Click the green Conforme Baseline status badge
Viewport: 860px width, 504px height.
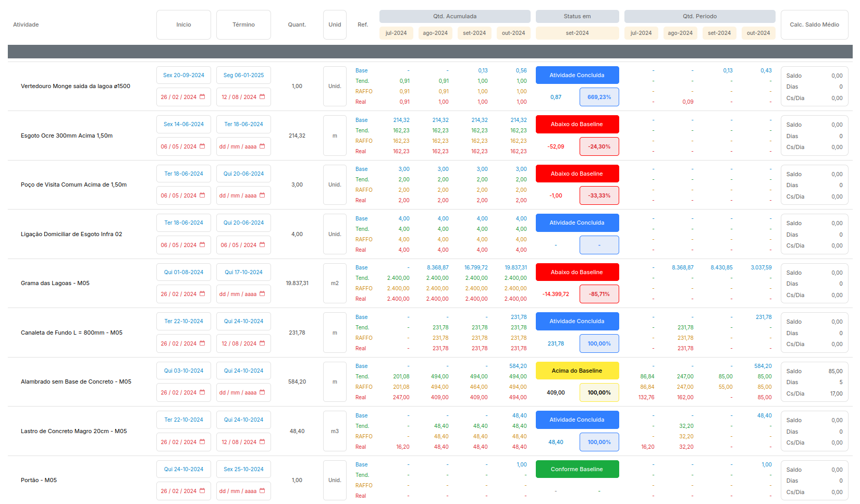577,469
